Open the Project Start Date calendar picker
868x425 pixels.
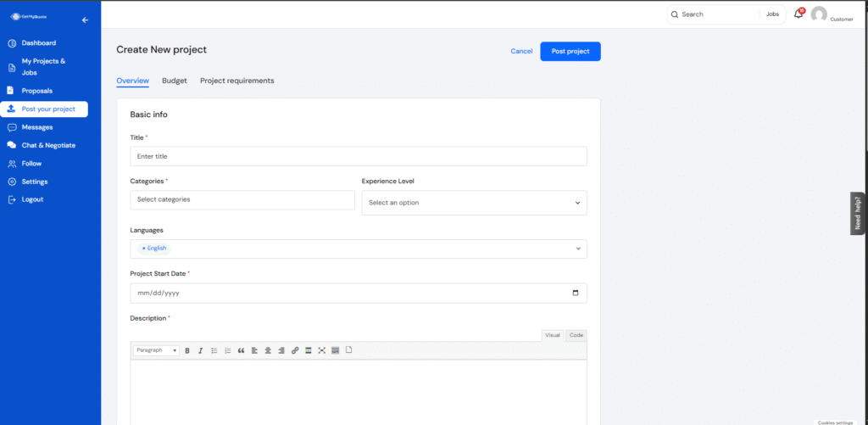tap(576, 294)
